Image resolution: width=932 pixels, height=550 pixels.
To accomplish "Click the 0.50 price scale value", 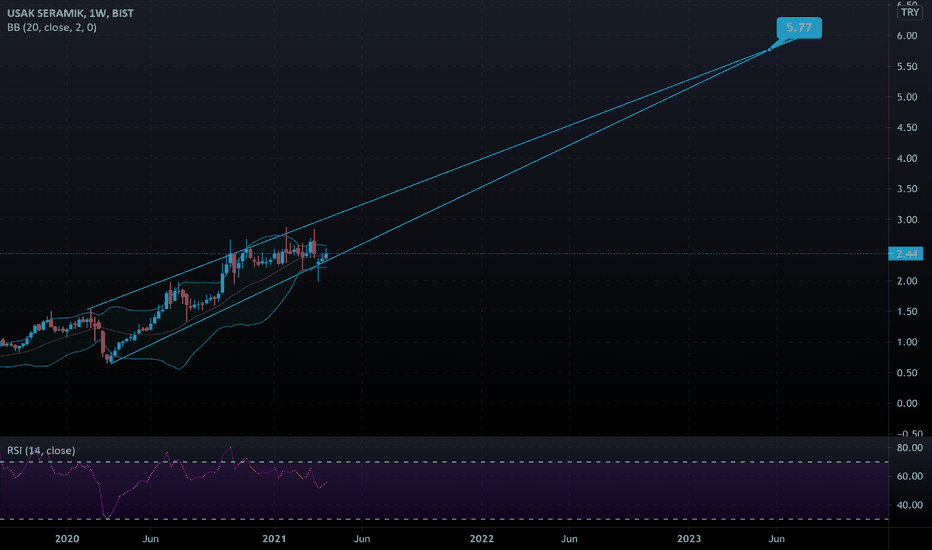I will coord(907,373).
